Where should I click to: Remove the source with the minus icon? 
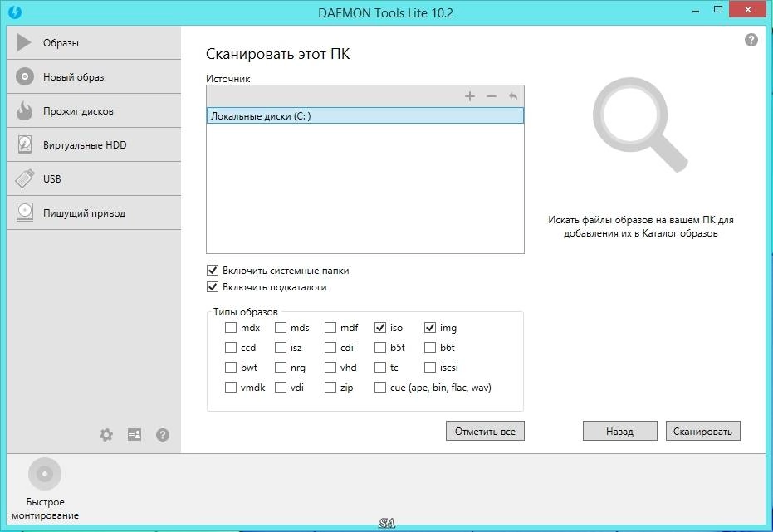tap(492, 96)
